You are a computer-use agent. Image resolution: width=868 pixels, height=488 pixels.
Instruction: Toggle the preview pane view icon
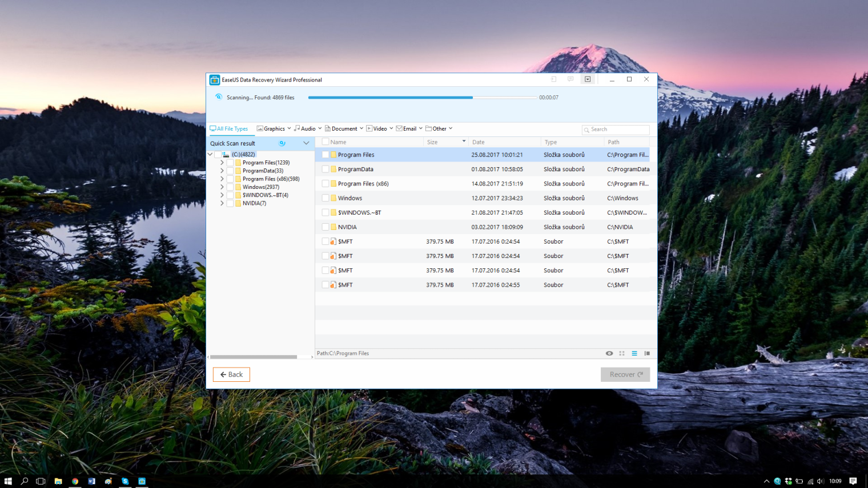[x=647, y=353]
